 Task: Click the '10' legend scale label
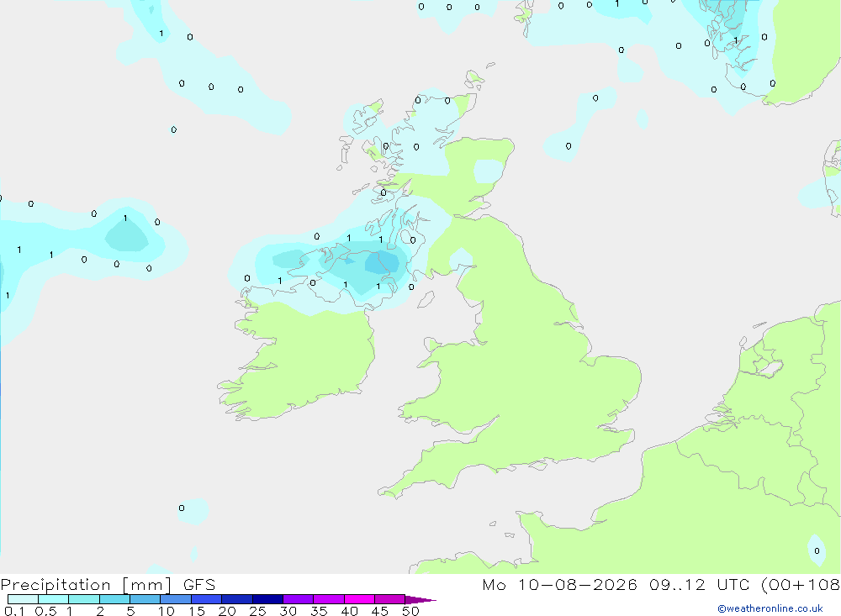click(x=167, y=611)
